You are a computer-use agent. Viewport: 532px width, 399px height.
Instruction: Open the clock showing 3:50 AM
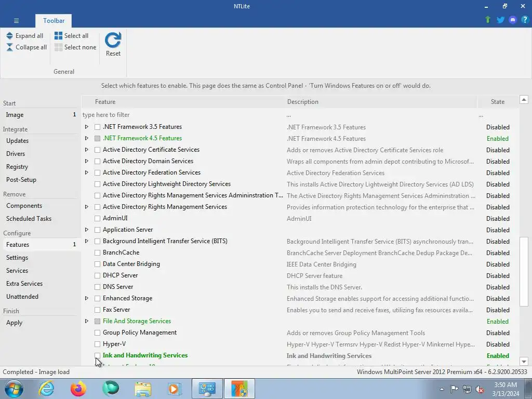pos(506,389)
